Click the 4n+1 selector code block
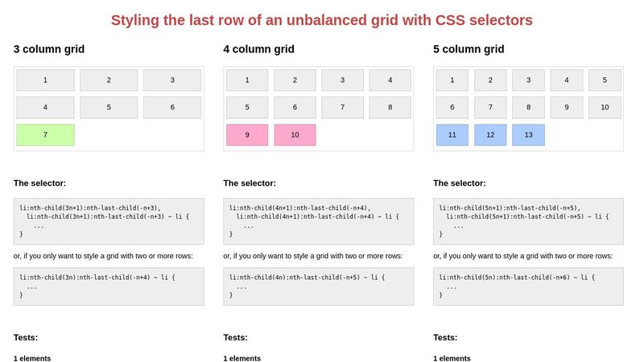This screenshot has width=644, height=362. 319,221
